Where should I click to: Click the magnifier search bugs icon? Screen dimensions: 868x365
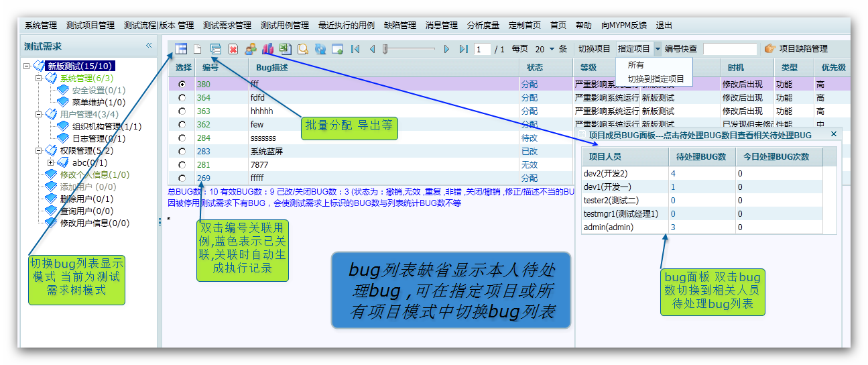(x=303, y=49)
